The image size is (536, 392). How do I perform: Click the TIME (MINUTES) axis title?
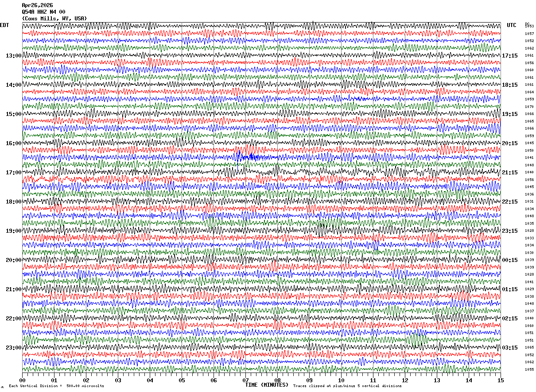tap(267, 385)
